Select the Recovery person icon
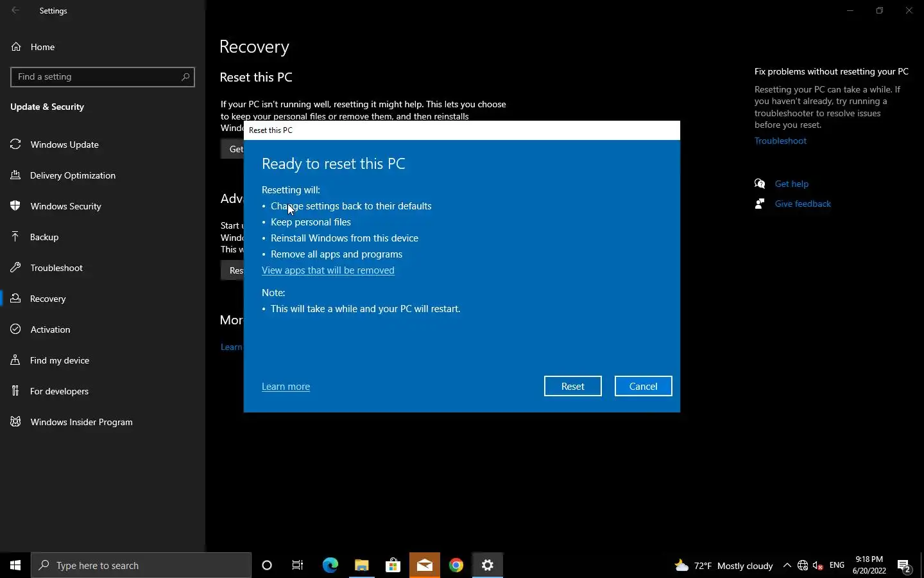Viewport: 924px width, 578px height. pos(16,299)
